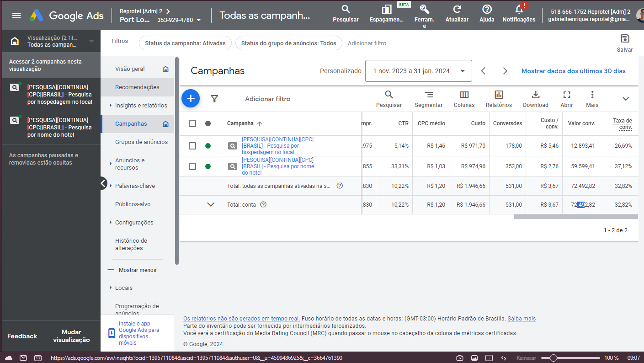Open the Mais three-dot menu
644x363 pixels.
(592, 95)
